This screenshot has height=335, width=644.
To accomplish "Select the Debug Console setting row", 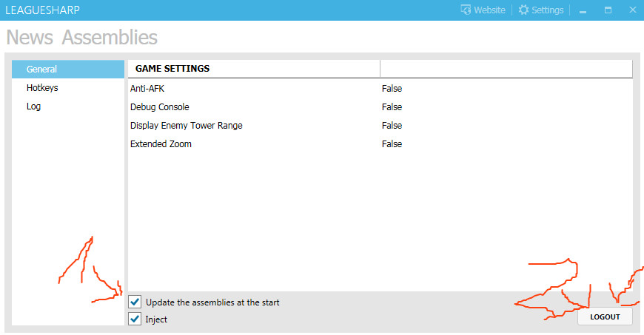I will pyautogui.click(x=380, y=106).
